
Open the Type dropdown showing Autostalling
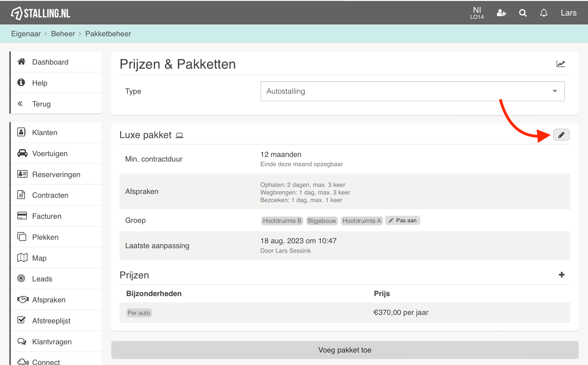pyautogui.click(x=412, y=91)
